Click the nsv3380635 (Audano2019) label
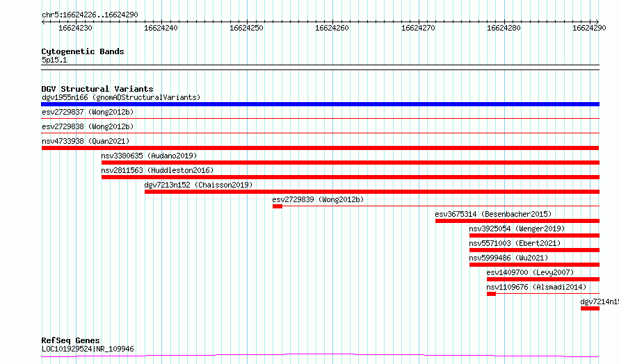The width and height of the screenshot is (619, 364). [149, 156]
